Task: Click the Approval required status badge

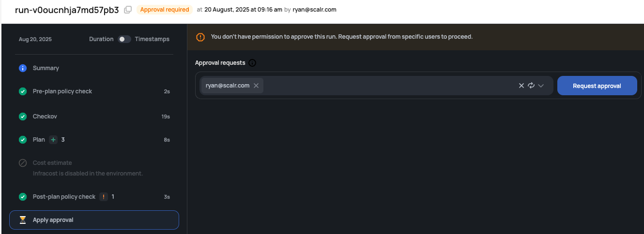Action: tap(165, 10)
